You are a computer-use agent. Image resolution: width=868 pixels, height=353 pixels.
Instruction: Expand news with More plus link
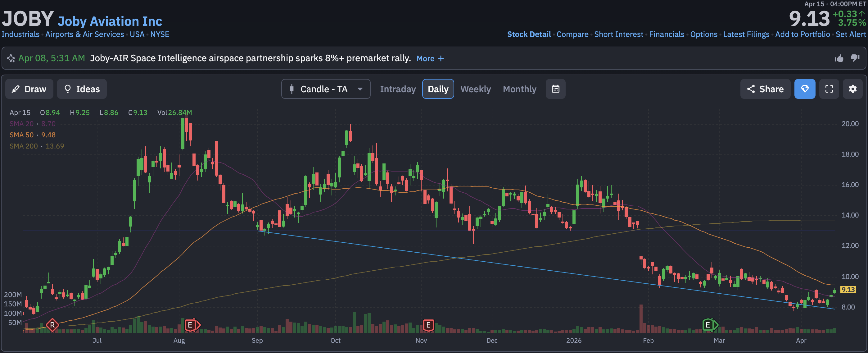(x=430, y=59)
